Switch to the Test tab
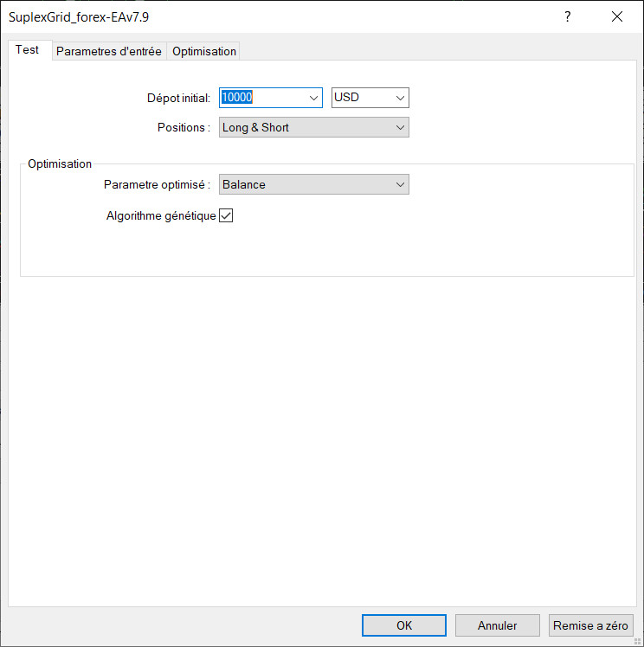The width and height of the screenshot is (644, 647). tap(28, 50)
